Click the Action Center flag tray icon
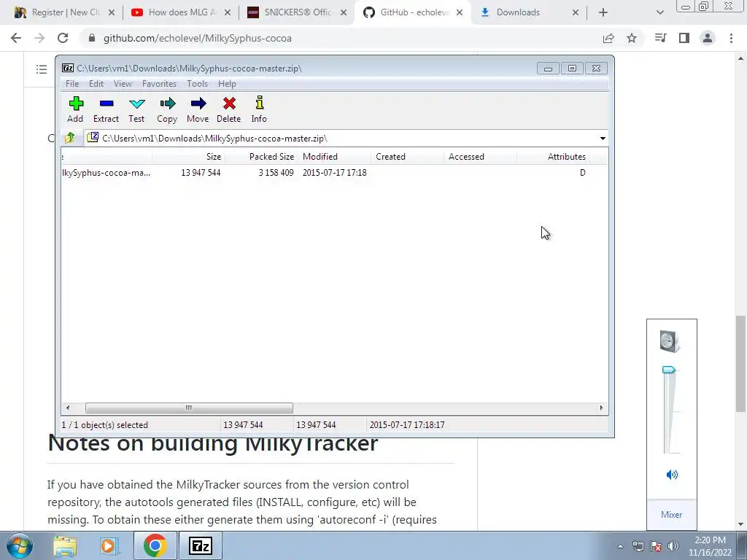 point(656,546)
